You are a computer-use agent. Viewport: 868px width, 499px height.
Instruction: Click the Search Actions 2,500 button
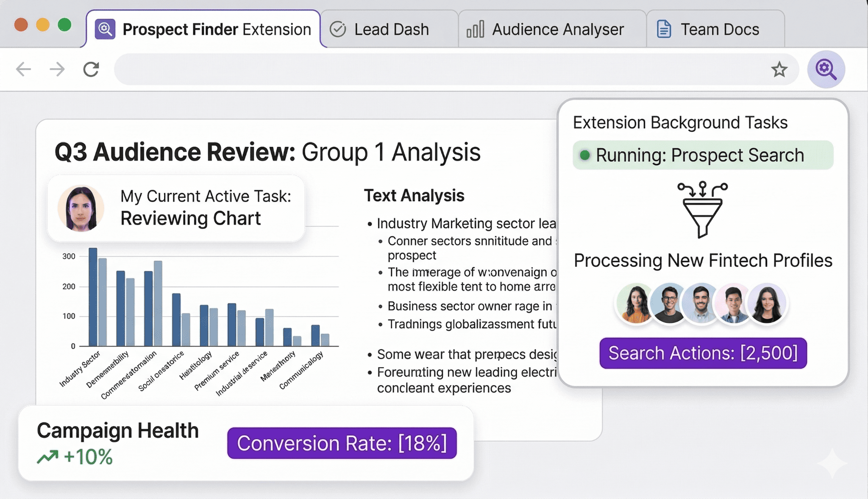[703, 353]
